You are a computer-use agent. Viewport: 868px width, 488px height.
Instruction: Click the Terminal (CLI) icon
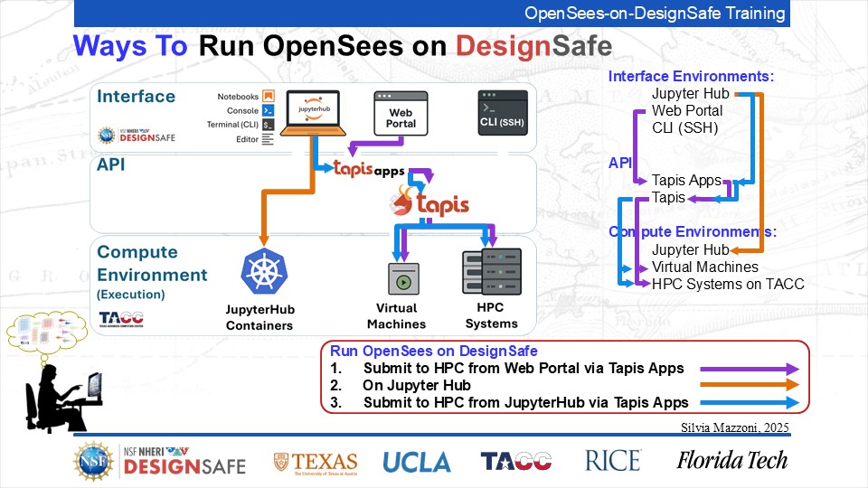point(269,125)
